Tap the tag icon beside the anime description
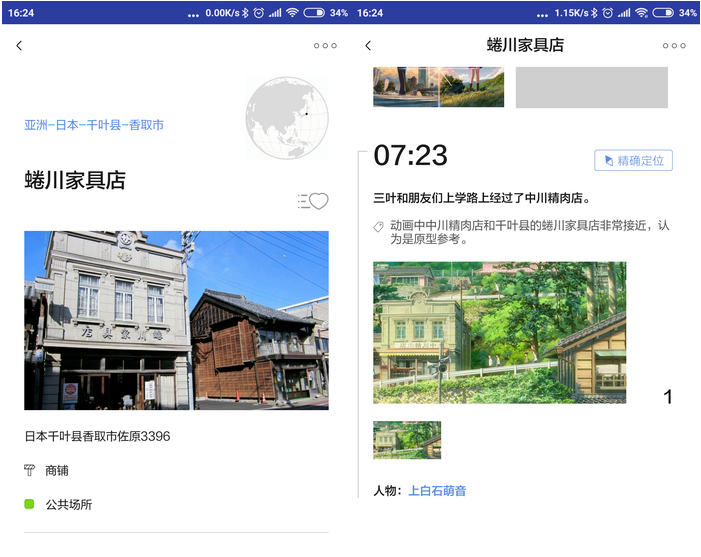The width and height of the screenshot is (701, 557). coord(378,227)
